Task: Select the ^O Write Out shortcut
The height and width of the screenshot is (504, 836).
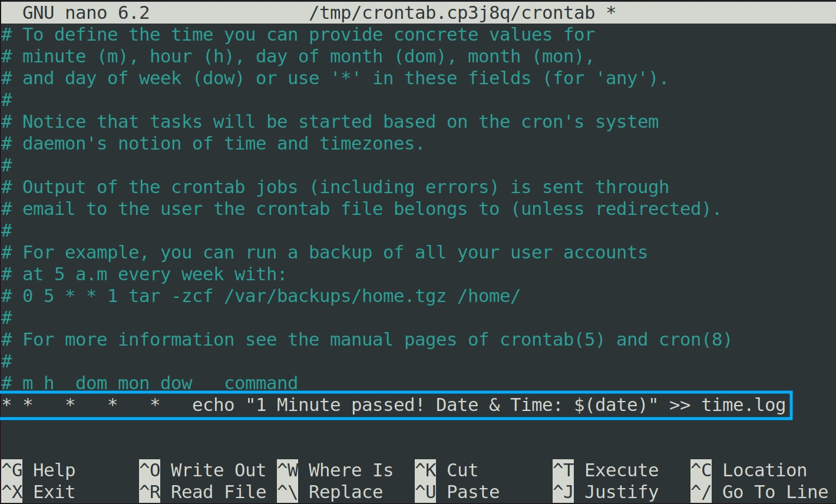Action: [x=203, y=470]
